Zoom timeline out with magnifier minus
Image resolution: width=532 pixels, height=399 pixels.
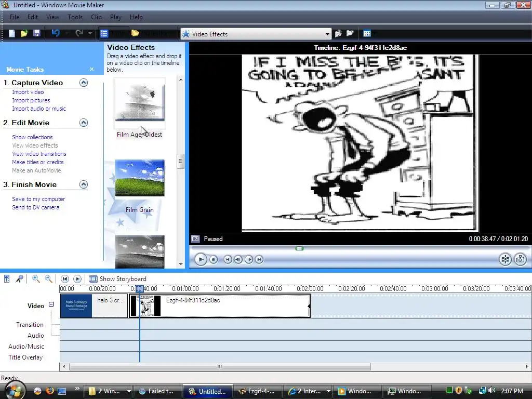(x=48, y=279)
